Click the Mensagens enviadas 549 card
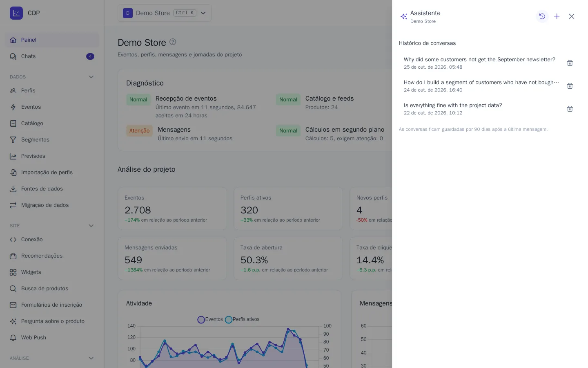Viewport: 588px width, 368px height. (x=172, y=258)
